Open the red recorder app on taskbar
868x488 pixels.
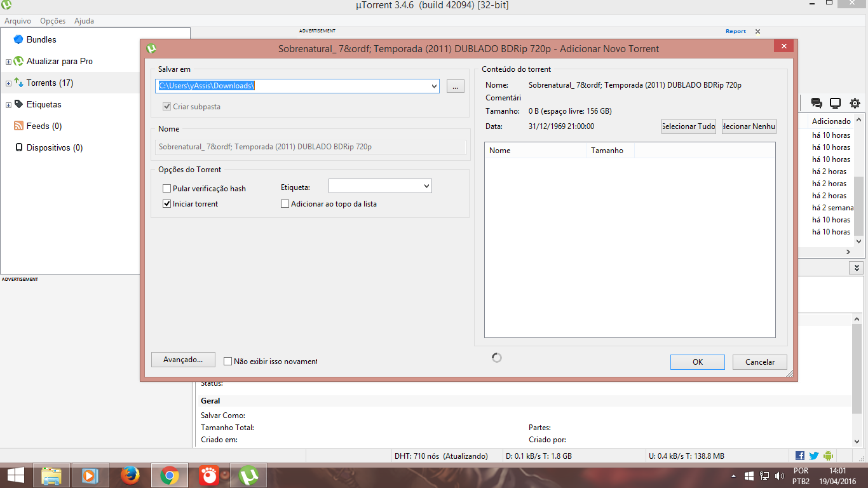pos(209,475)
